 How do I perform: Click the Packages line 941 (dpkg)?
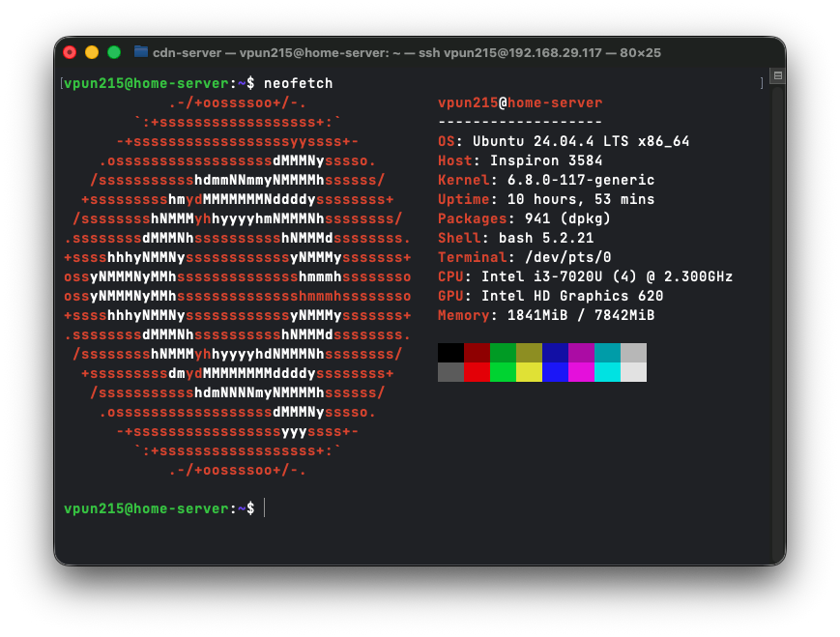click(524, 218)
